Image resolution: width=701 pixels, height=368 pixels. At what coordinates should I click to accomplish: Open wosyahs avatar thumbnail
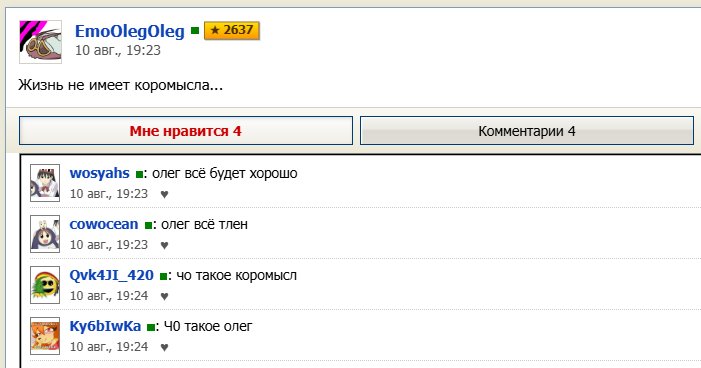(45, 183)
